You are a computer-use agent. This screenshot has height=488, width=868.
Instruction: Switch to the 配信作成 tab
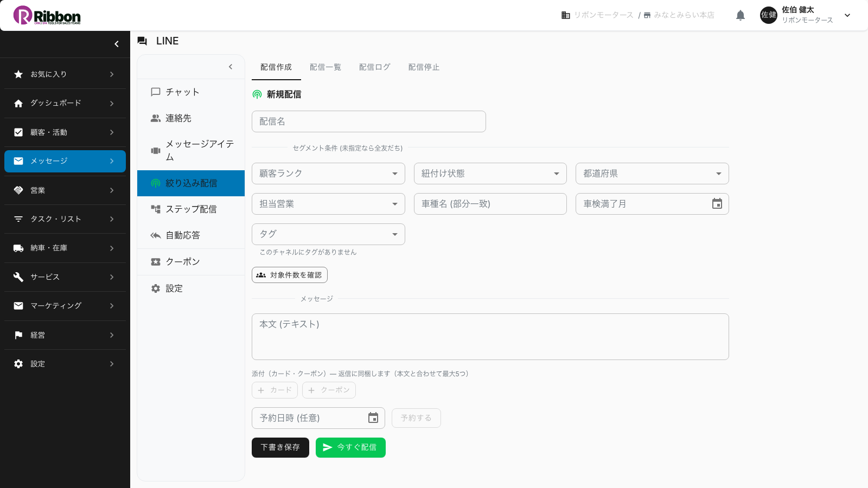coord(276,67)
